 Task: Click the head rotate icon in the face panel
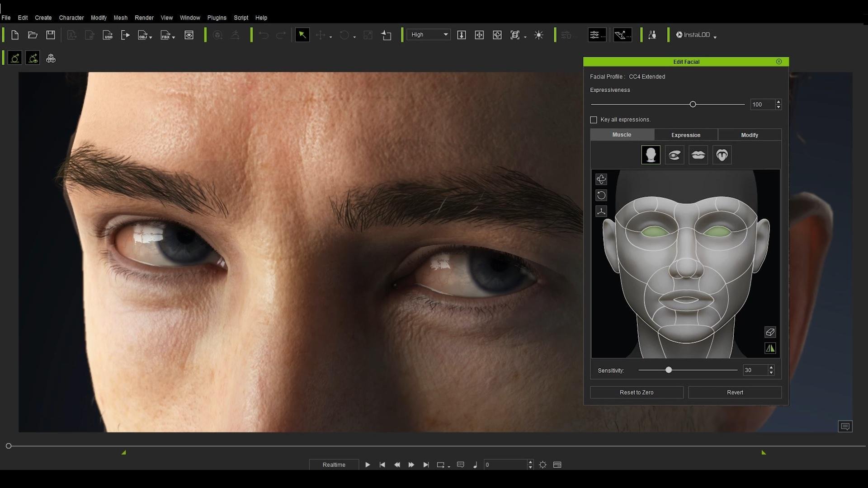pyautogui.click(x=601, y=179)
